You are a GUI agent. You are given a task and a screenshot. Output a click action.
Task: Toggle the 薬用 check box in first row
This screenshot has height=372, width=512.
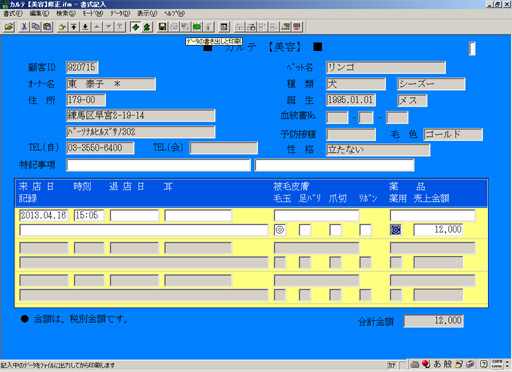click(x=396, y=230)
